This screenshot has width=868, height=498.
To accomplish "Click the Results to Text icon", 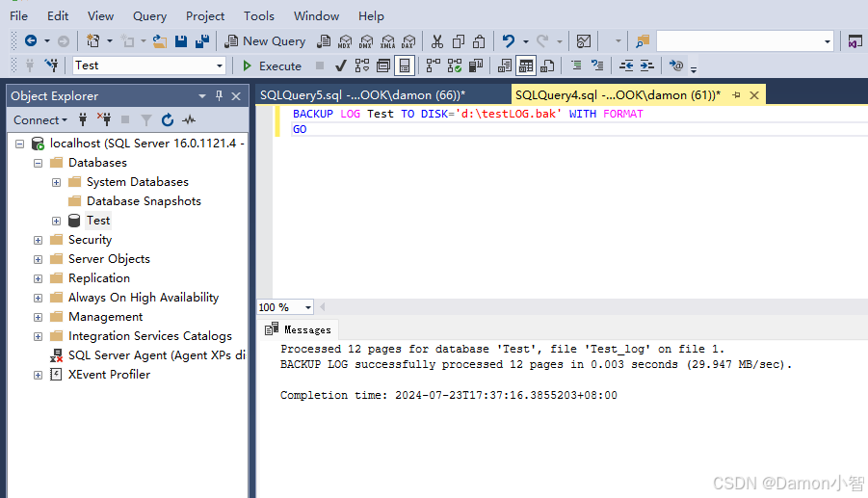I will click(x=504, y=66).
